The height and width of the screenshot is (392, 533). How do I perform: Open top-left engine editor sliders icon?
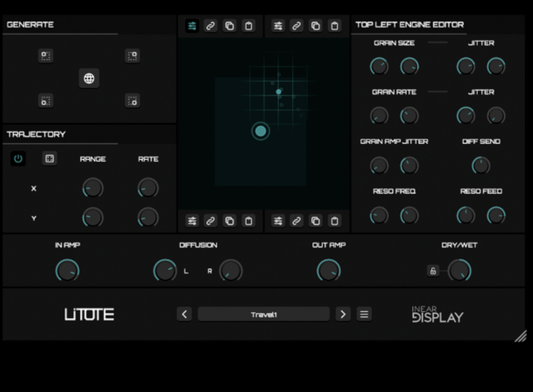click(192, 26)
